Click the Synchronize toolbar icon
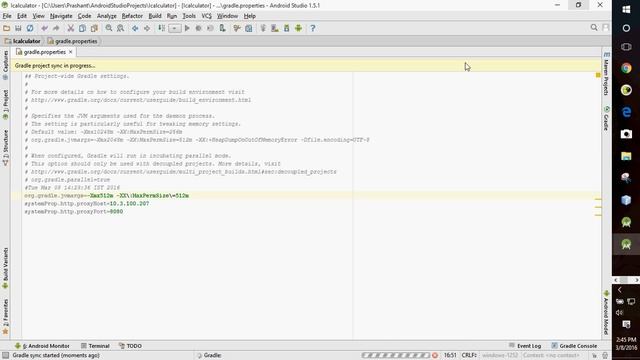640x360 pixels. click(30, 28)
